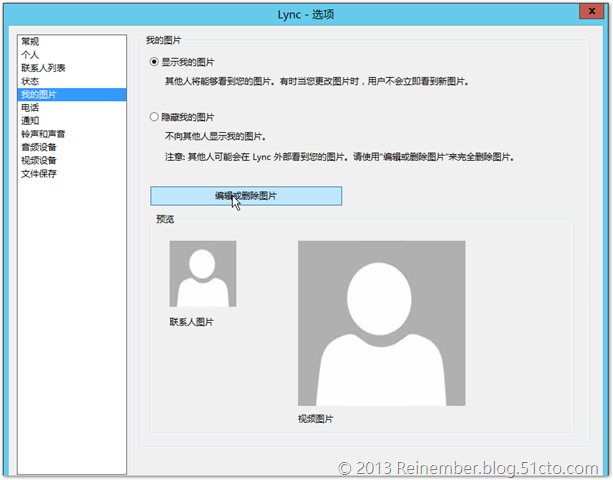Open the 个人 options page
Image resolution: width=613 pixels, height=480 pixels.
[x=30, y=54]
